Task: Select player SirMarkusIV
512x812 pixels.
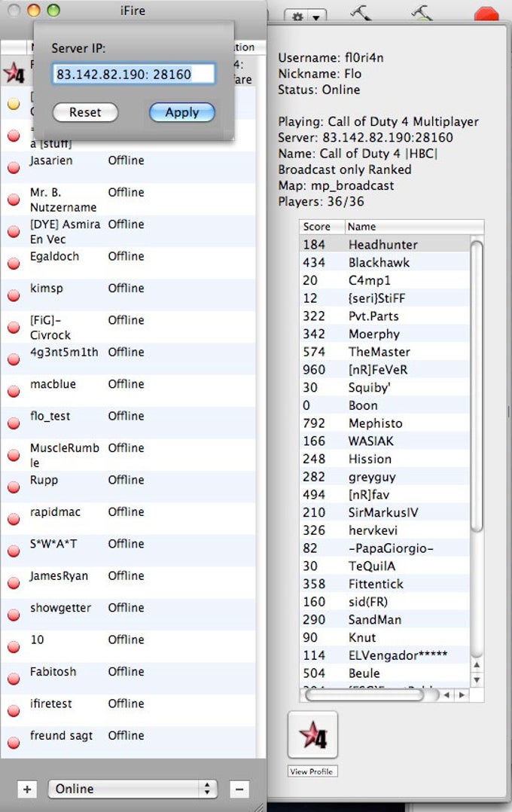Action: [385, 513]
